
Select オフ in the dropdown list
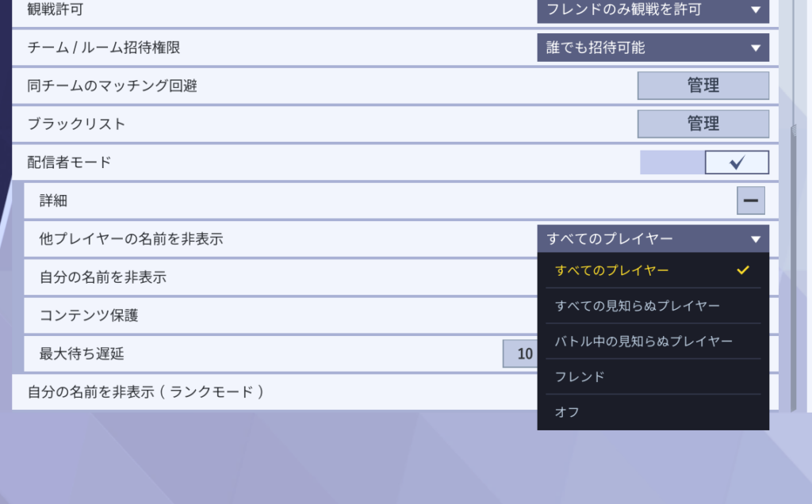[568, 413]
